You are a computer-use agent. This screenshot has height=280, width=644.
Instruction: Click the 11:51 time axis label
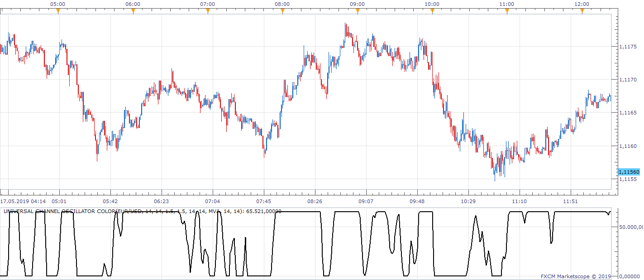[571, 201]
